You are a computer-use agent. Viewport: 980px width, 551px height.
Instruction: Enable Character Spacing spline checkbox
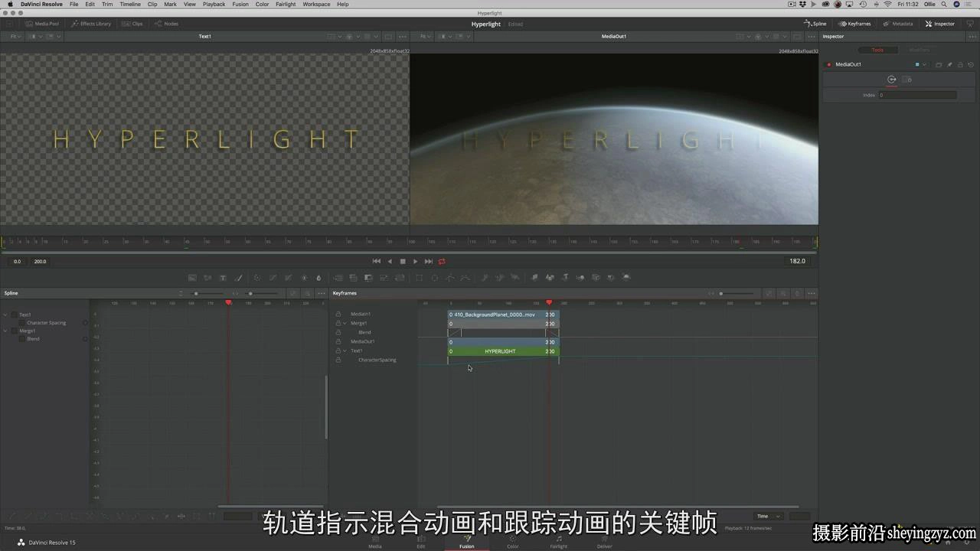pyautogui.click(x=23, y=323)
